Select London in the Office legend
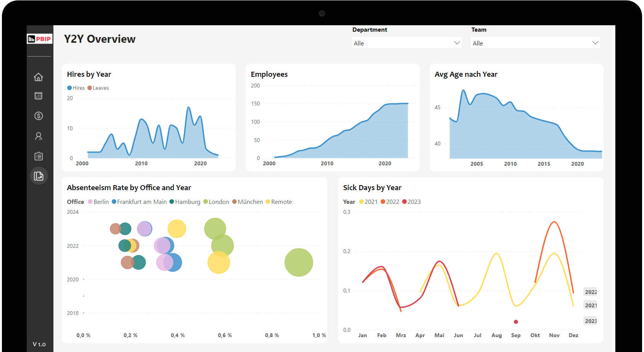 click(216, 202)
